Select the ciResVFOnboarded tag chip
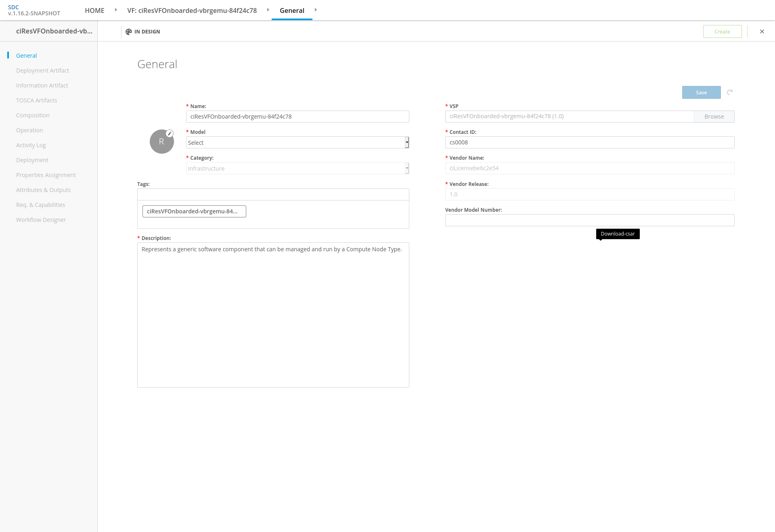This screenshot has width=775, height=532. 194,211
